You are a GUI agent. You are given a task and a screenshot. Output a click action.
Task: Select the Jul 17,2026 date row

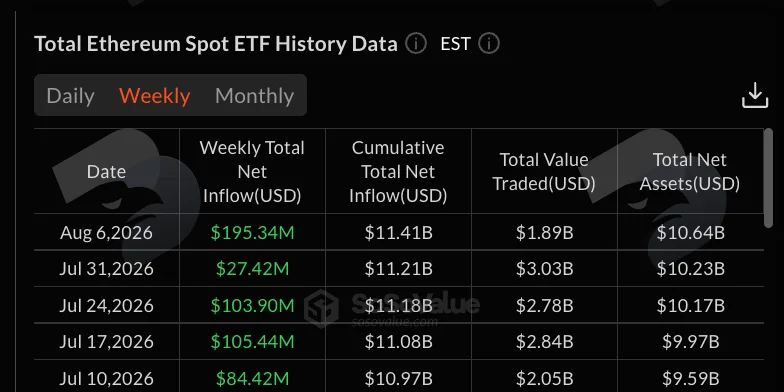(x=399, y=342)
